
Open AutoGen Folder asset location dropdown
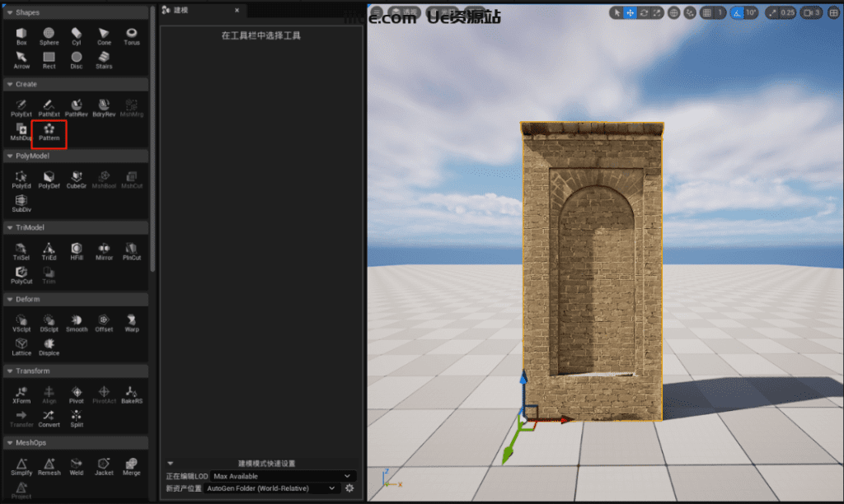click(272, 488)
